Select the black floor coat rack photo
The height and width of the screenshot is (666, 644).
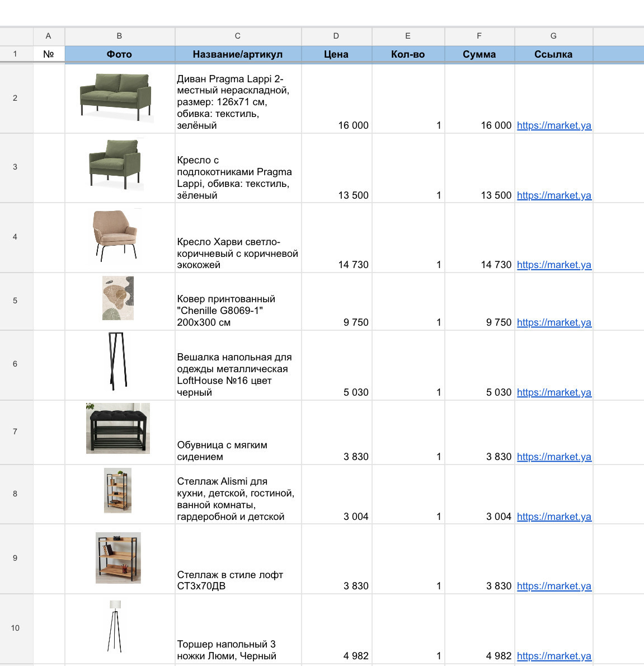pyautogui.click(x=117, y=361)
